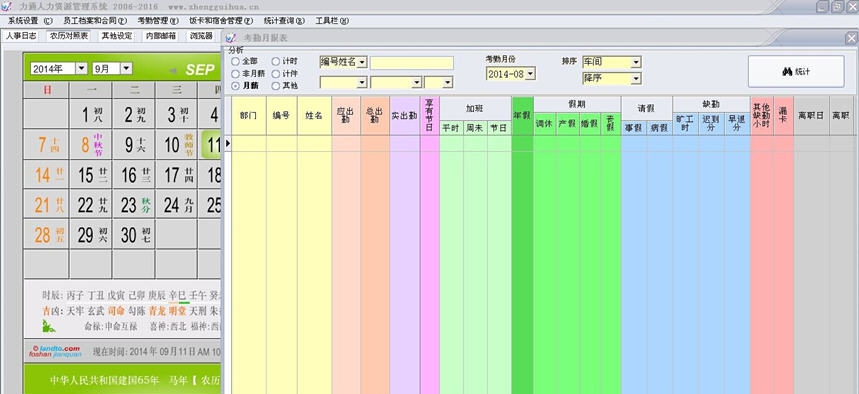The width and height of the screenshot is (859, 394).
Task: Select September 30 in the calendar
Action: [134, 235]
